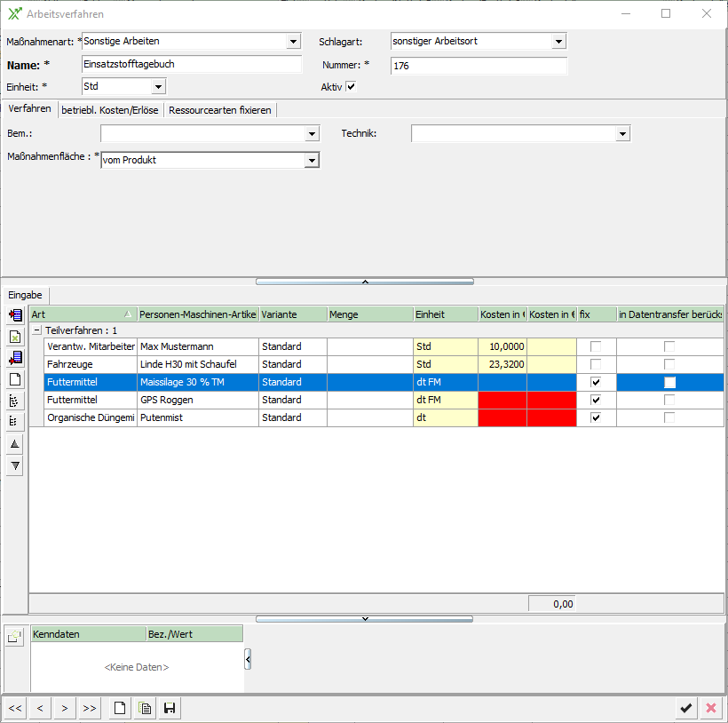Click the save floppy disk icon
The height and width of the screenshot is (723, 728).
[169, 708]
